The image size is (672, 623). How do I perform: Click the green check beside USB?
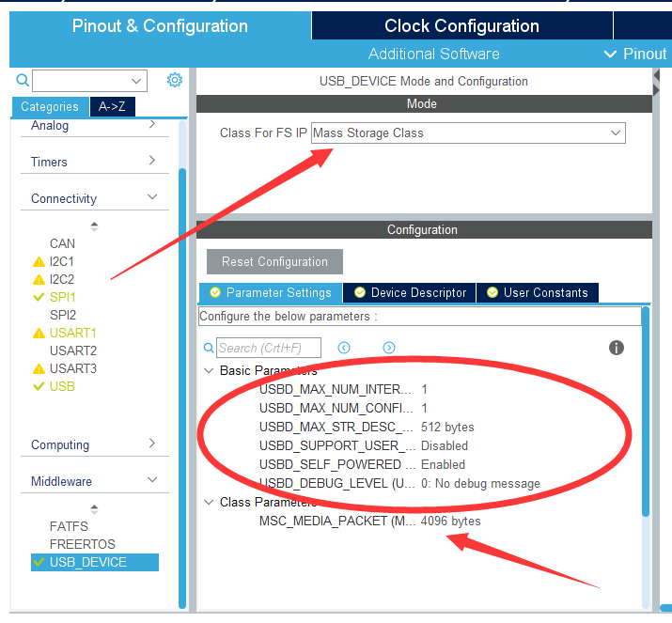click(x=39, y=386)
